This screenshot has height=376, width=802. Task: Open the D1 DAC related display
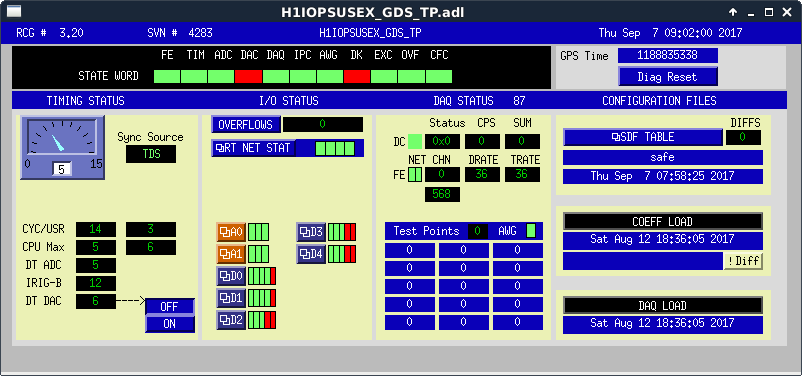[231, 298]
